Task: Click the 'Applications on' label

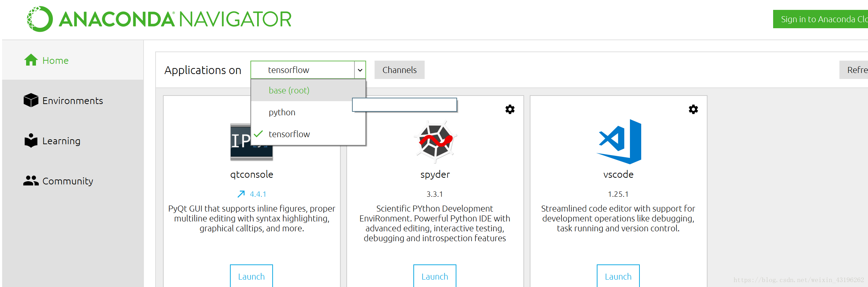Action: 203,70
